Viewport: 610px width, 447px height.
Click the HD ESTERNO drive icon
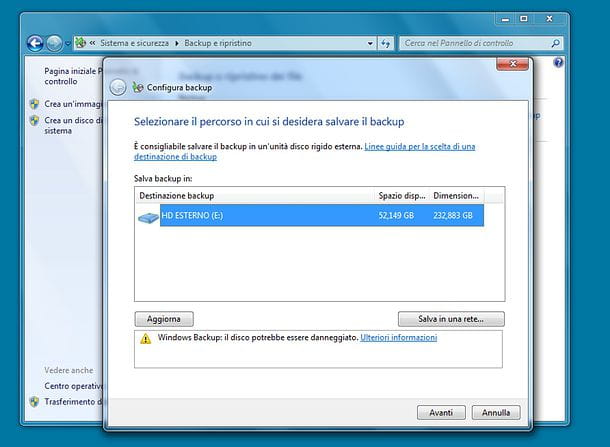click(x=147, y=213)
